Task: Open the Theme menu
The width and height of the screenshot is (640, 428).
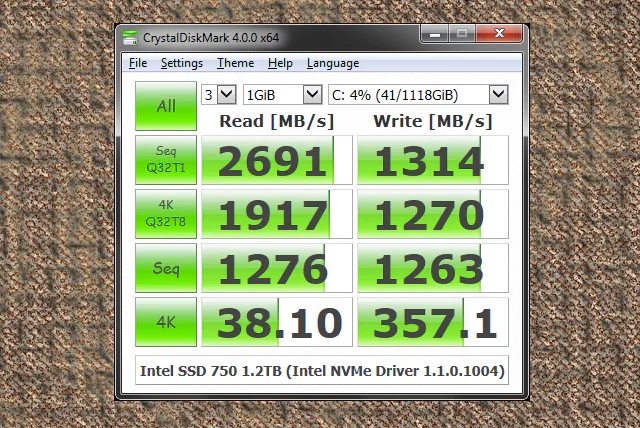Action: coord(236,63)
